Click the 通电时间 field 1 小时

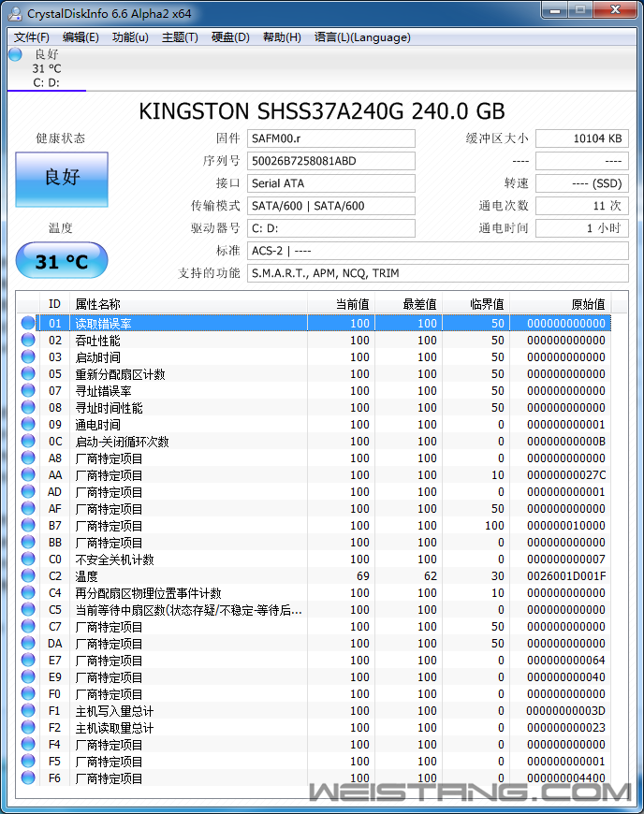(x=582, y=228)
